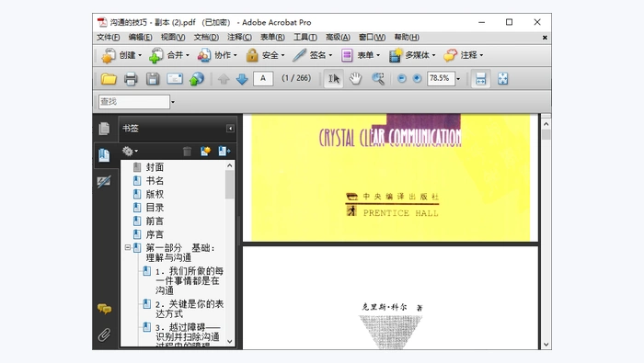Open bookmark options gear menu
Viewport: 644px width, 363px height.
[x=130, y=152]
